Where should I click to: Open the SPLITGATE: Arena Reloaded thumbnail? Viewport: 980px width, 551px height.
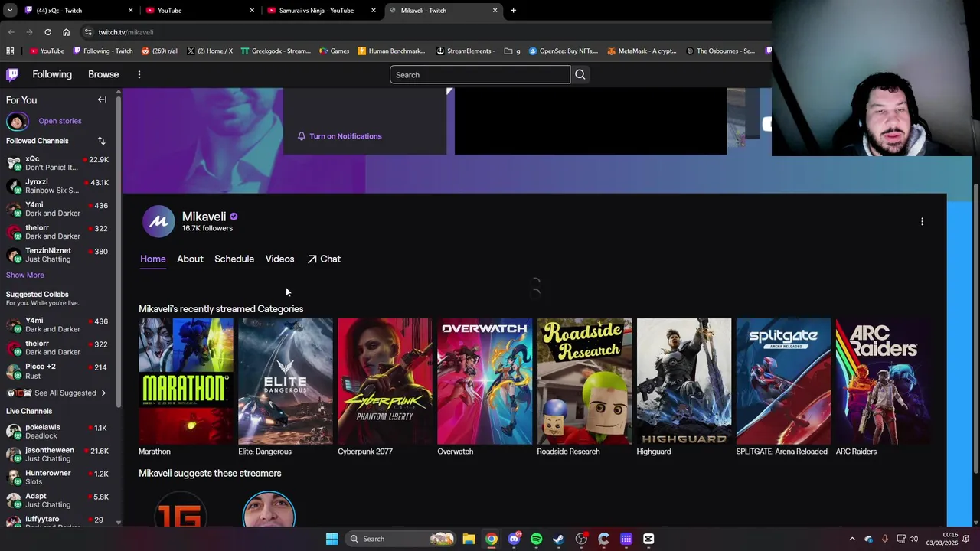pyautogui.click(x=783, y=381)
